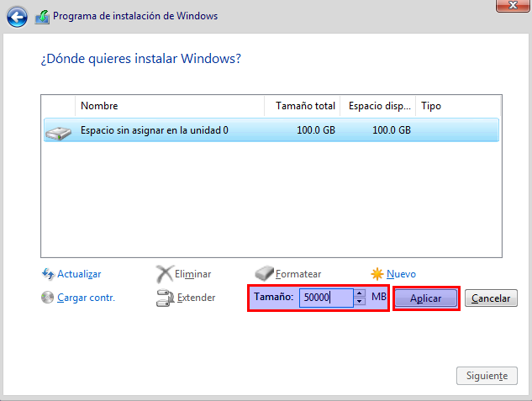Sort by the Espacio disp... column header

(378, 106)
